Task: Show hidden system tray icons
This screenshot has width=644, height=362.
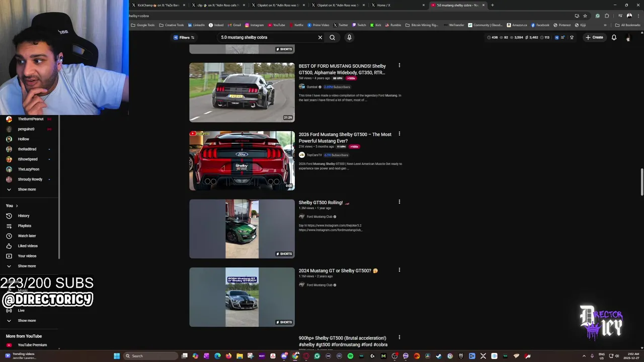Action: coord(584,356)
